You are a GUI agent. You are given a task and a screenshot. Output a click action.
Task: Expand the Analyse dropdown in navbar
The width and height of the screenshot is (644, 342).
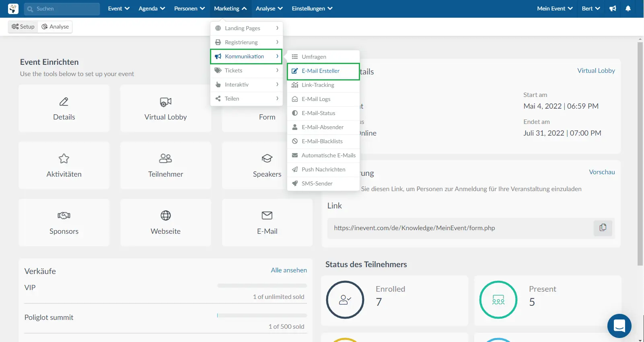269,8
